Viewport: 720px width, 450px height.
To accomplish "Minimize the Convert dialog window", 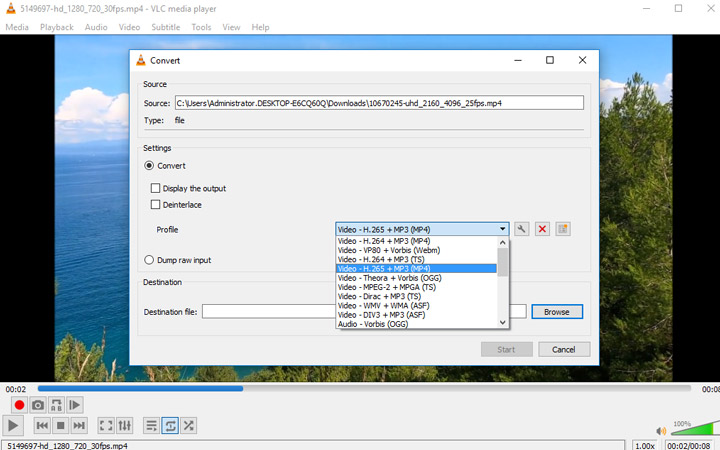I will [518, 60].
